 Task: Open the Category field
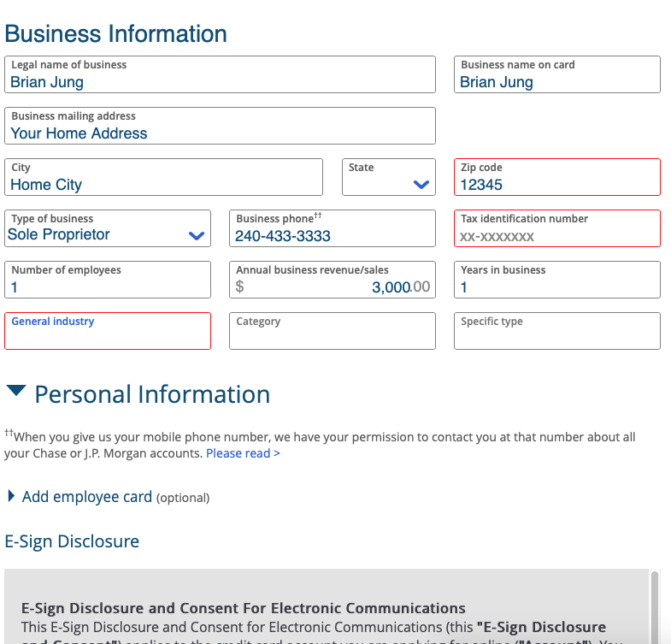(x=333, y=331)
